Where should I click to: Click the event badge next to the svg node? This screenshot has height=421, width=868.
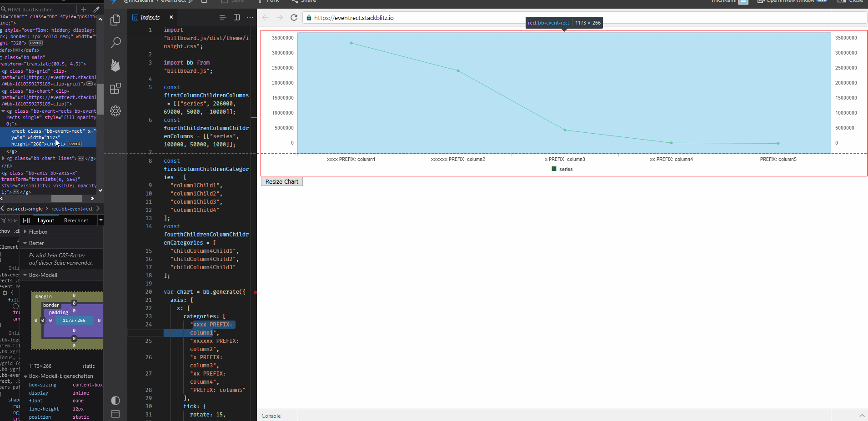click(36, 43)
